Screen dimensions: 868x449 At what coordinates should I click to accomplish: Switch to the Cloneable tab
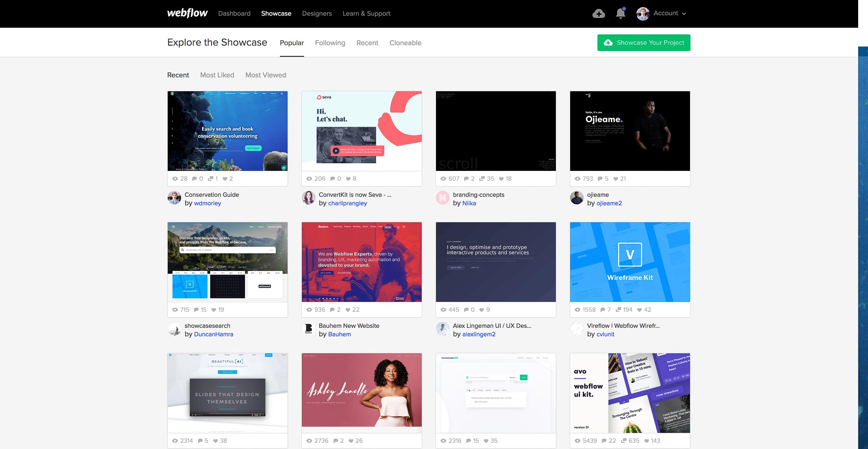pos(405,43)
